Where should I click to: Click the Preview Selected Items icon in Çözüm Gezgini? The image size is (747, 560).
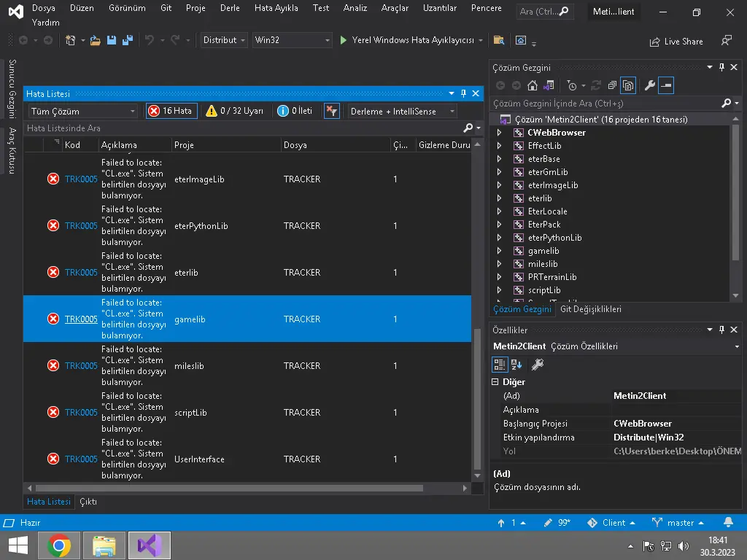(666, 86)
